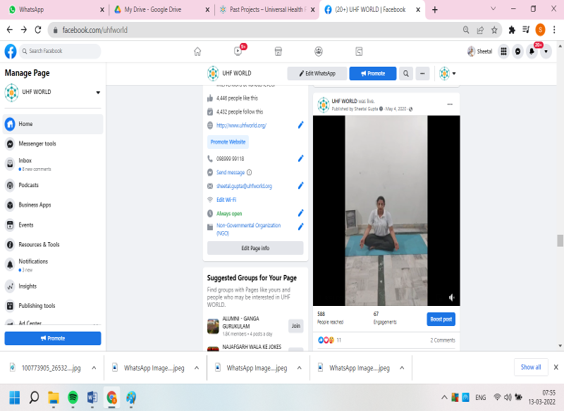
Task: Open the sheetal.gupta email link
Action: pos(244,186)
